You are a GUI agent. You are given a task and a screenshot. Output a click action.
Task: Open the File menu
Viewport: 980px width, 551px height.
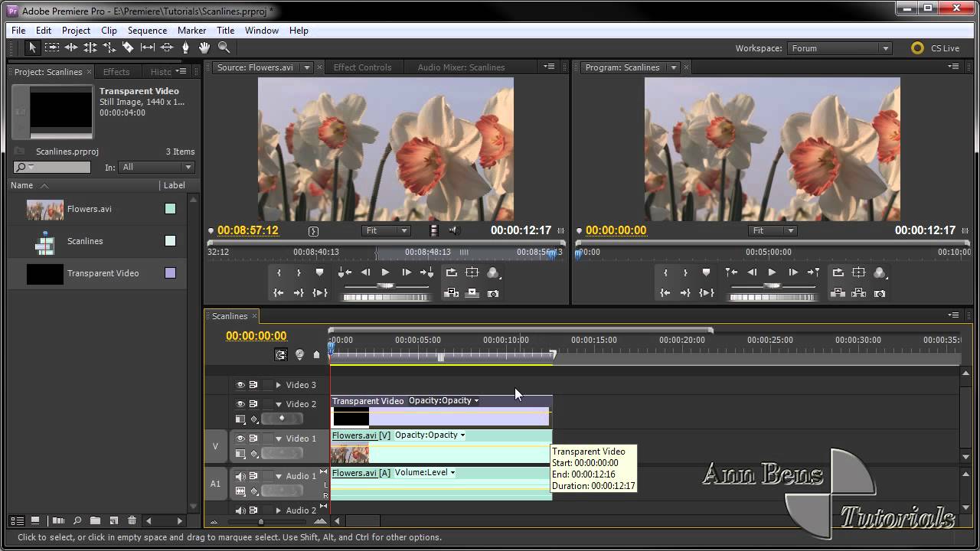(x=18, y=31)
